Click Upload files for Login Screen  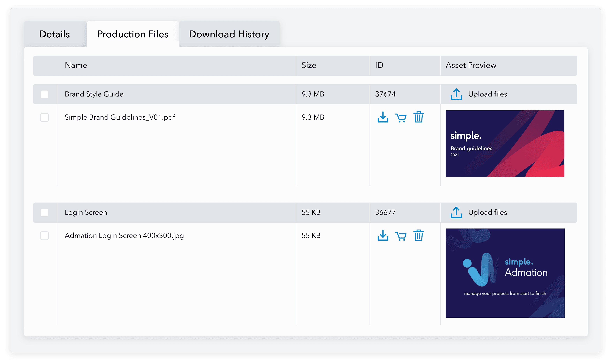(488, 212)
